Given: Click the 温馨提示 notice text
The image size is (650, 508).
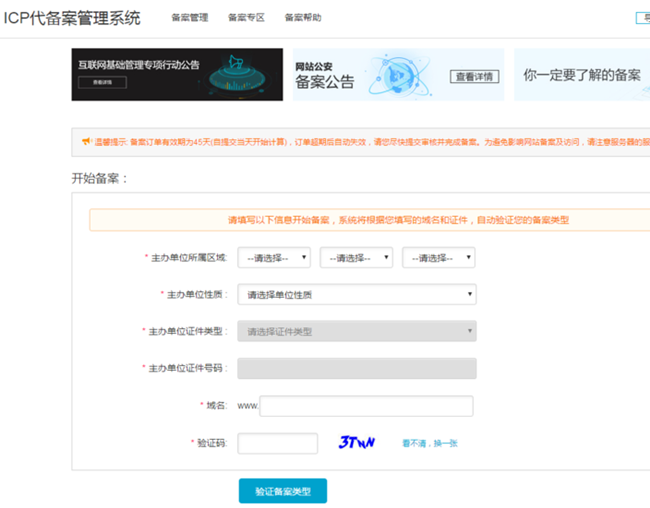Looking at the screenshot, I should point(372,142).
